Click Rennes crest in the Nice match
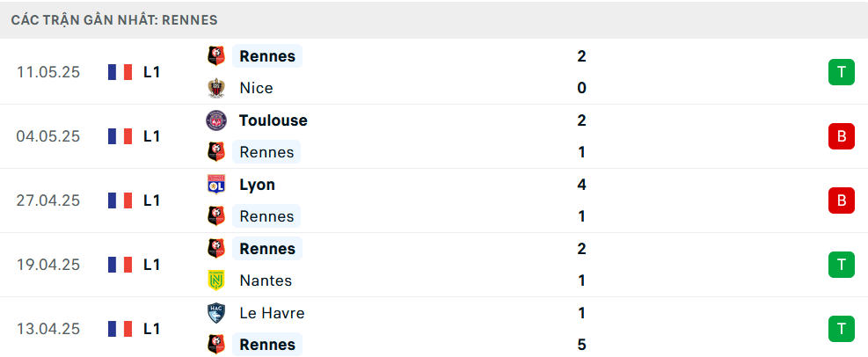The height and width of the screenshot is (357, 868). point(215,56)
